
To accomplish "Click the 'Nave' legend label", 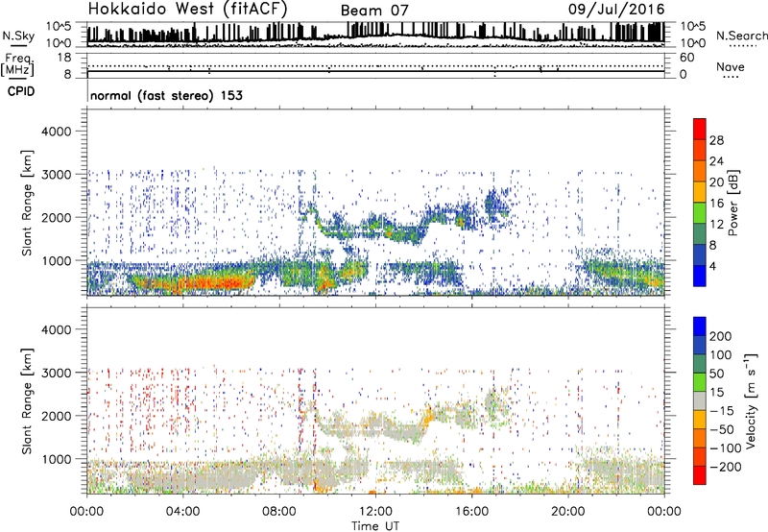I will coord(731,66).
